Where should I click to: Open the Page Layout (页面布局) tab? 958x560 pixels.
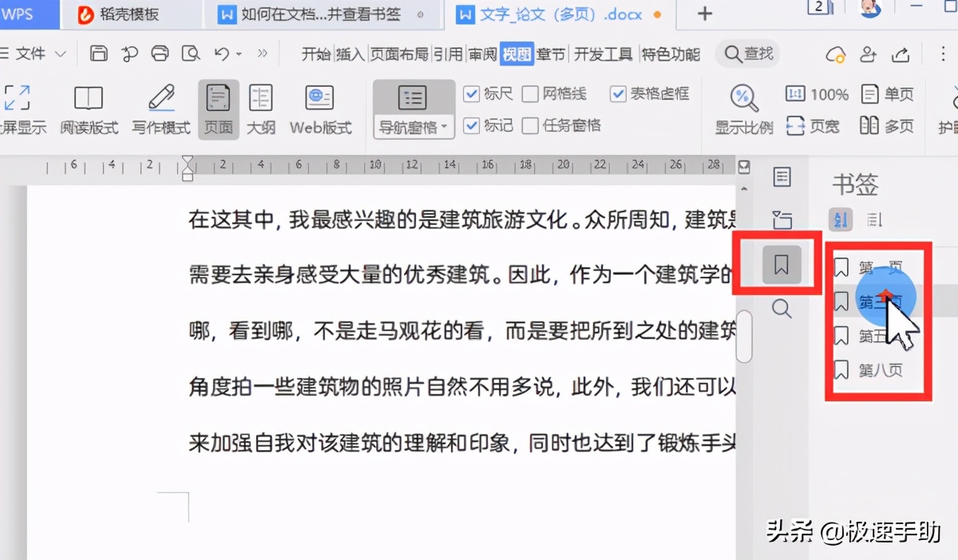399,54
